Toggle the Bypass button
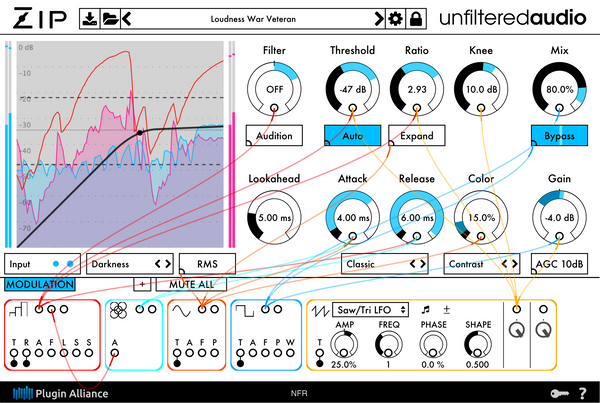 (559, 135)
